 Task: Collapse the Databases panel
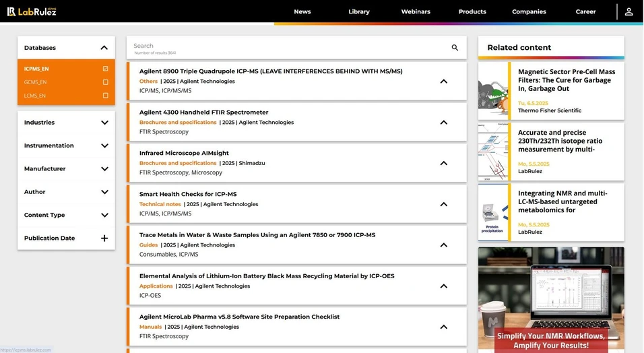[x=104, y=48]
